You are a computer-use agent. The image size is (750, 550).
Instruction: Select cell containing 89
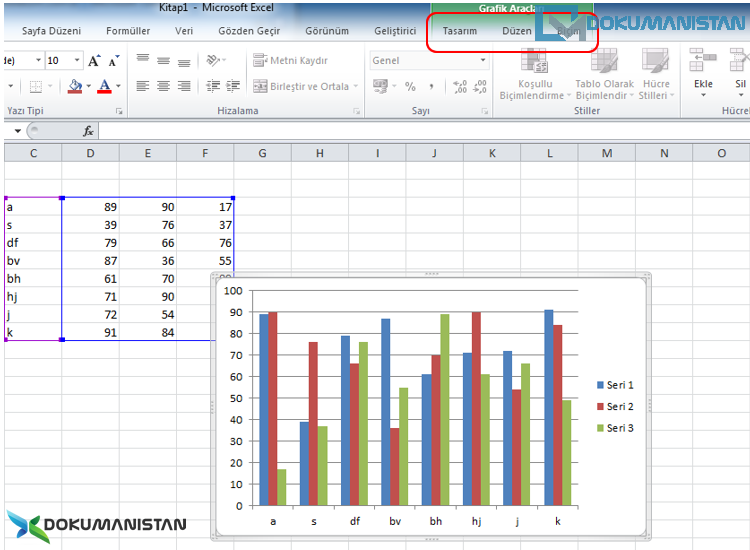pos(90,207)
